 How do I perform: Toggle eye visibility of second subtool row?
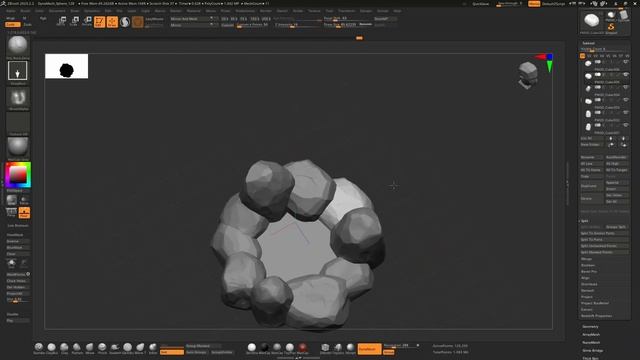pos(626,75)
